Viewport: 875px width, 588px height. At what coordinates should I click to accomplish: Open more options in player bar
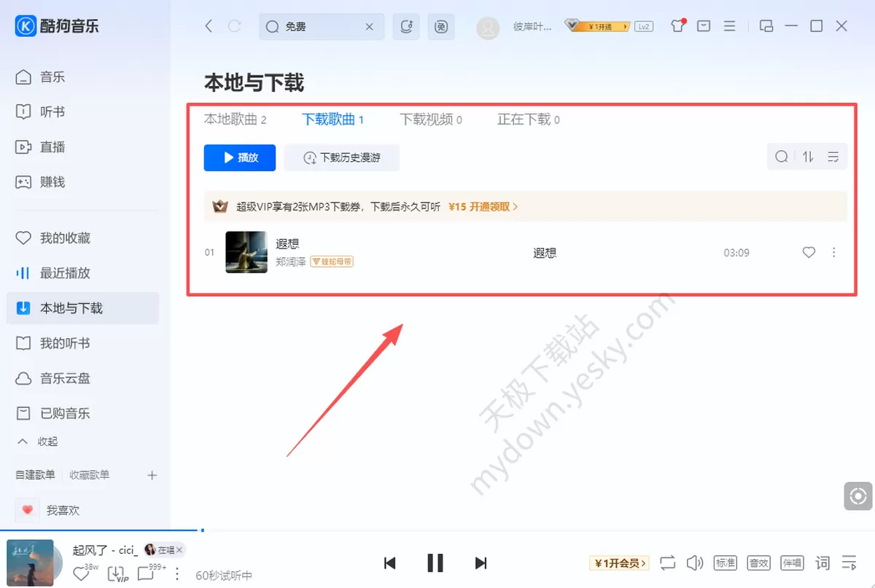[176, 574]
